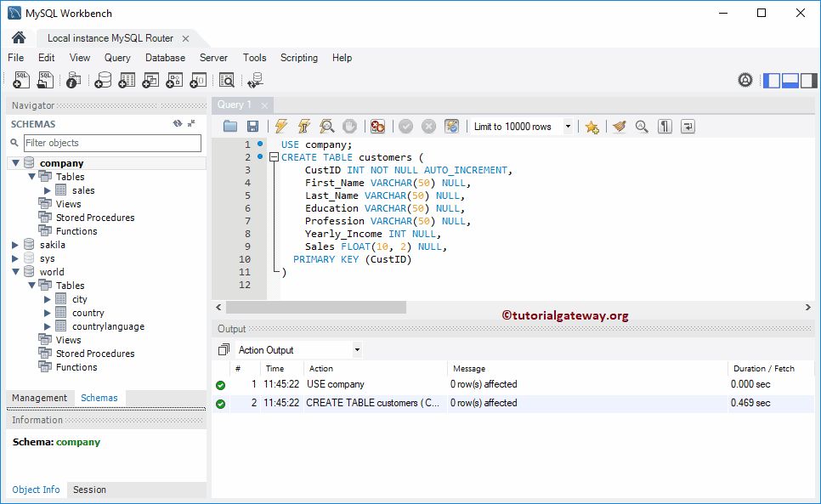The image size is (821, 504).
Task: Refresh the SCHEMAS list in Navigator
Action: click(x=177, y=123)
